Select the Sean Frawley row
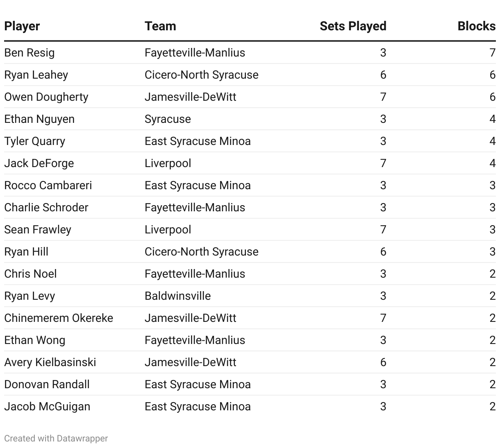500x448 pixels. pos(250,230)
